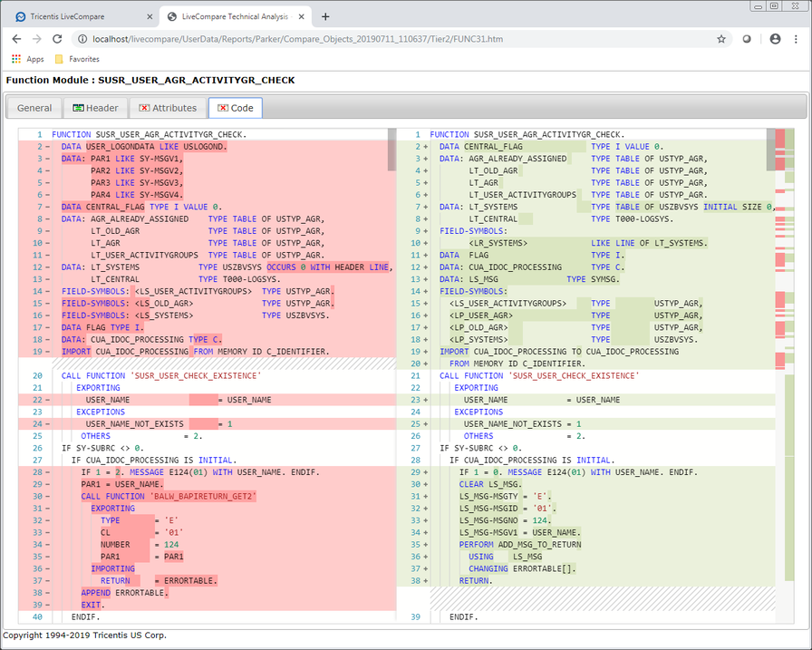Viewport: 812px width, 650px height.
Task: Navigate back with the browser back arrow
Action: point(16,39)
